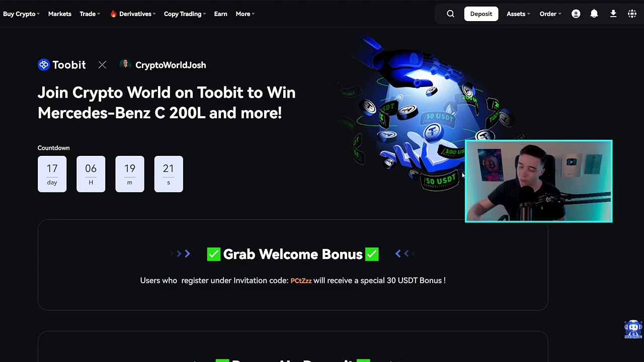
Task: Open the Order dropdown
Action: click(x=550, y=14)
